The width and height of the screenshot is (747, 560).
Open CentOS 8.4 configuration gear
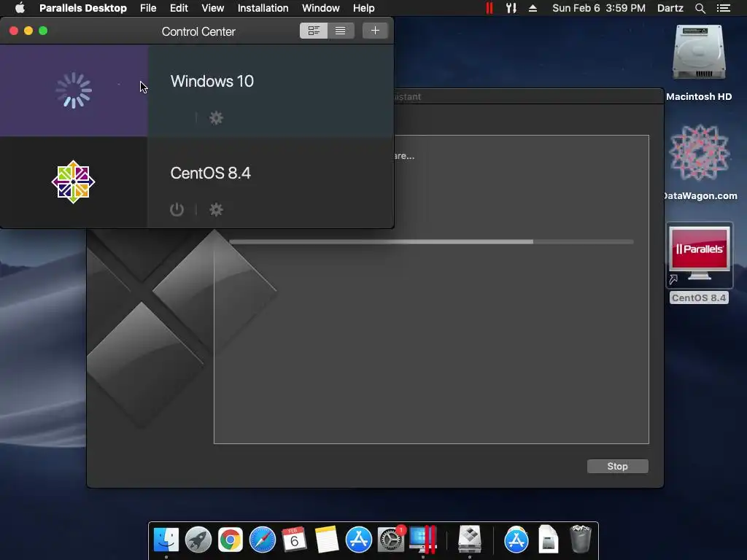click(x=216, y=209)
